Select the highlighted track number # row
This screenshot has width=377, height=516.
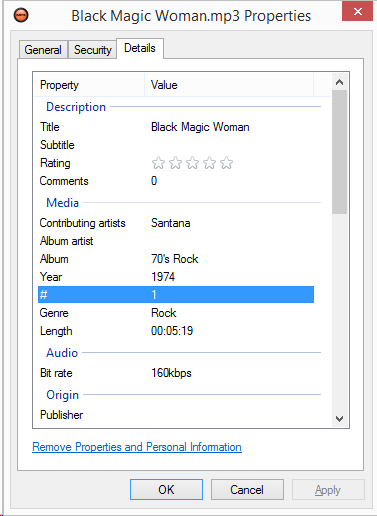tap(176, 295)
